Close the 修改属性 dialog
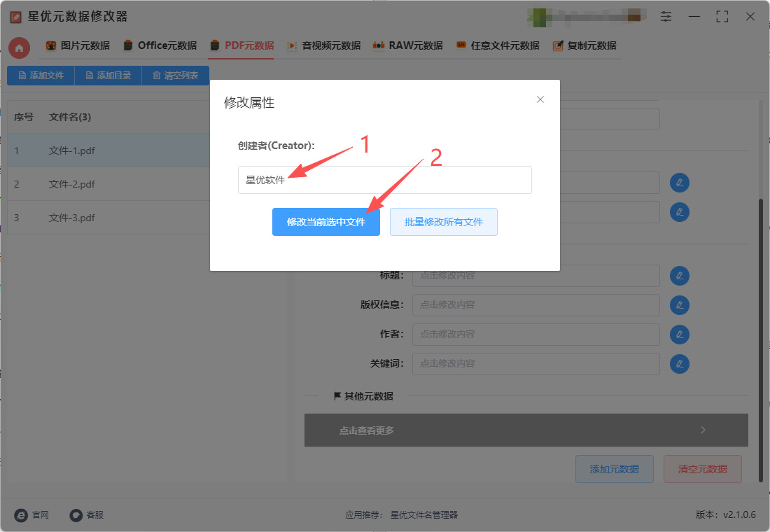 [540, 99]
